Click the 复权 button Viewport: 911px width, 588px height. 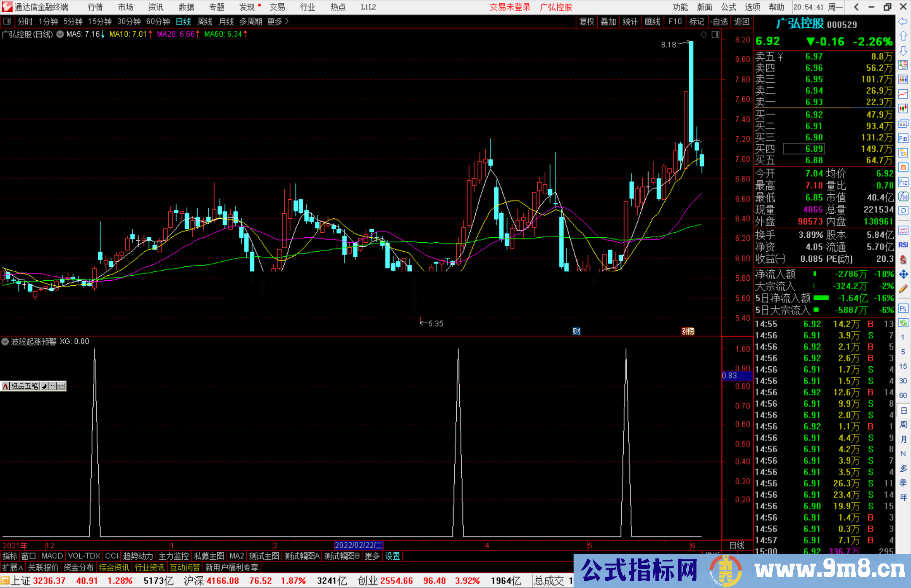click(x=587, y=21)
